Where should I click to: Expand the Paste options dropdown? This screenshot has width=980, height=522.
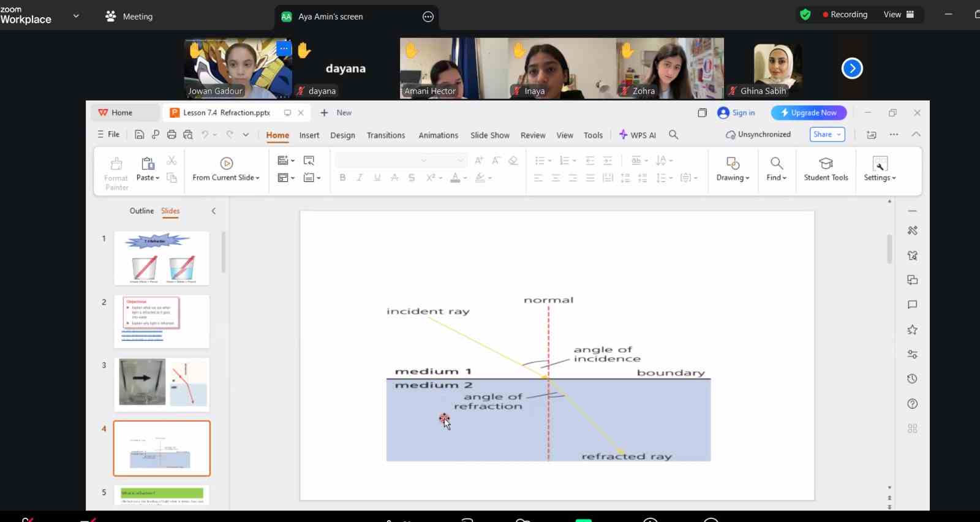click(x=157, y=178)
